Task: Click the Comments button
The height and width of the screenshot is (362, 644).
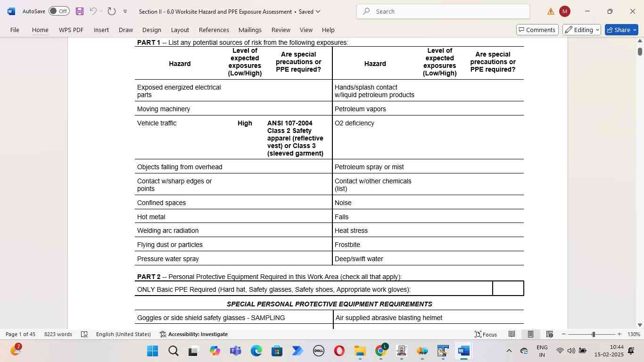Action: 537,30
